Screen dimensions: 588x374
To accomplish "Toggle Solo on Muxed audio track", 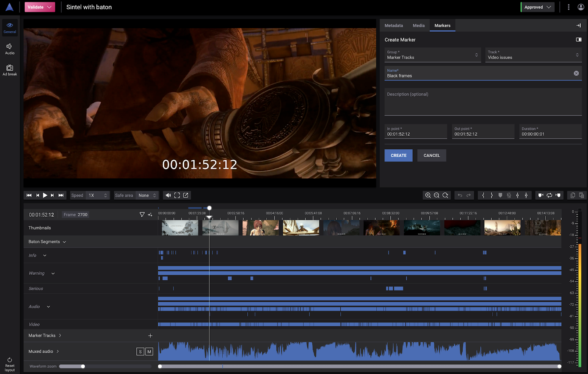I will [x=140, y=352].
